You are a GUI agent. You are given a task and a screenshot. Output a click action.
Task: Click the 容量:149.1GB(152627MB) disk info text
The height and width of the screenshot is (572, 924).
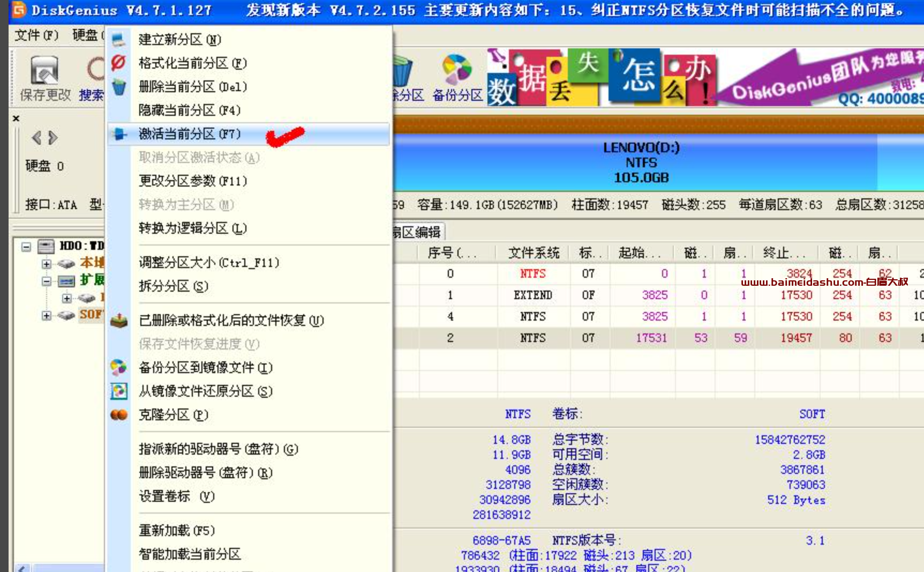(x=487, y=205)
